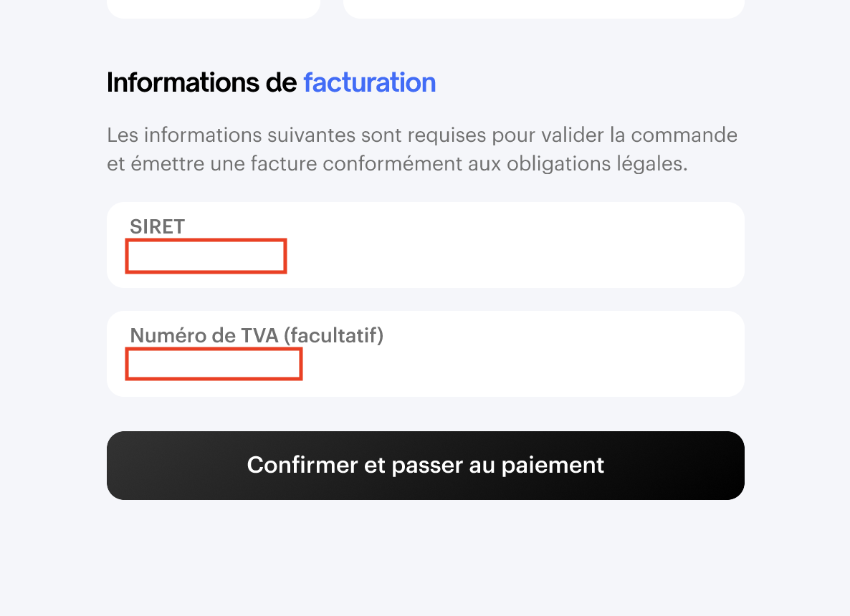Select the red-outlined SIRET entry box
This screenshot has width=850, height=616.
click(206, 256)
